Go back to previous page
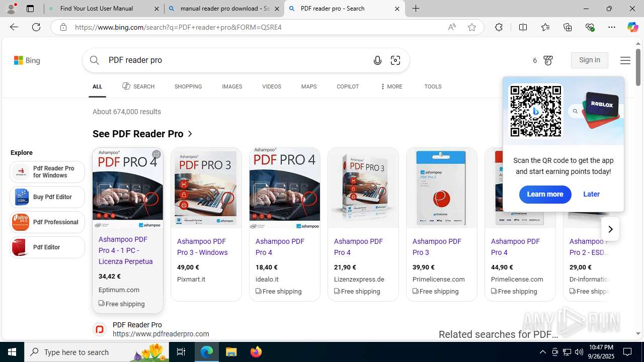The height and width of the screenshot is (362, 644). tap(14, 27)
